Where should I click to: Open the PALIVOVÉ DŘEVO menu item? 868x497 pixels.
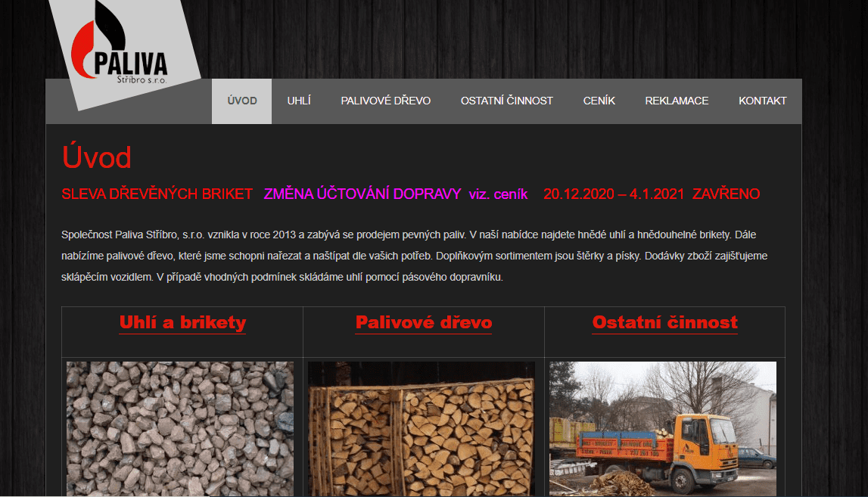click(385, 101)
